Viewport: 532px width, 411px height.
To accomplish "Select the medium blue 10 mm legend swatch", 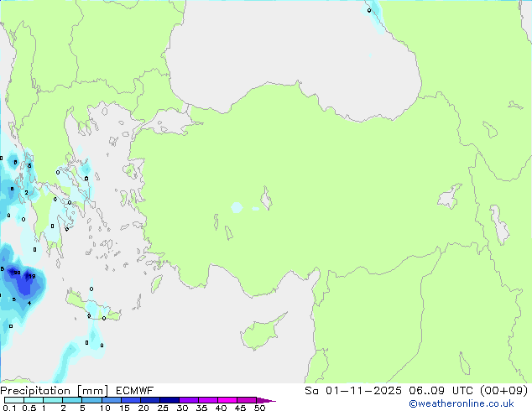I will [x=112, y=400].
